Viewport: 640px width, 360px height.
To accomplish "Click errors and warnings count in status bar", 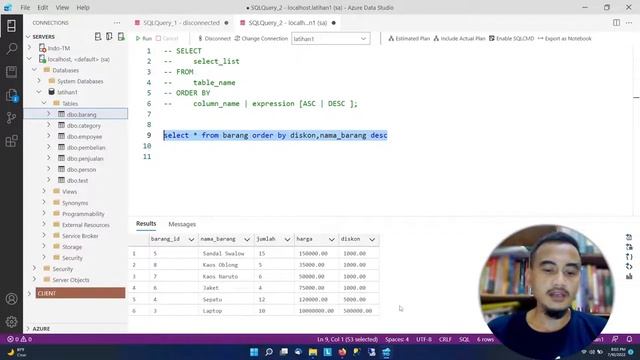I will point(19,339).
